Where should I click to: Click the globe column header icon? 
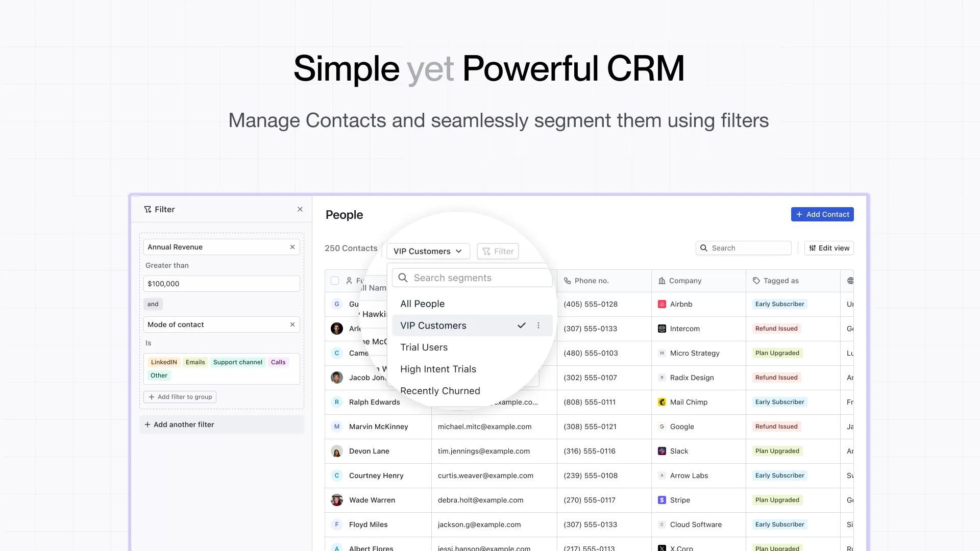850,281
